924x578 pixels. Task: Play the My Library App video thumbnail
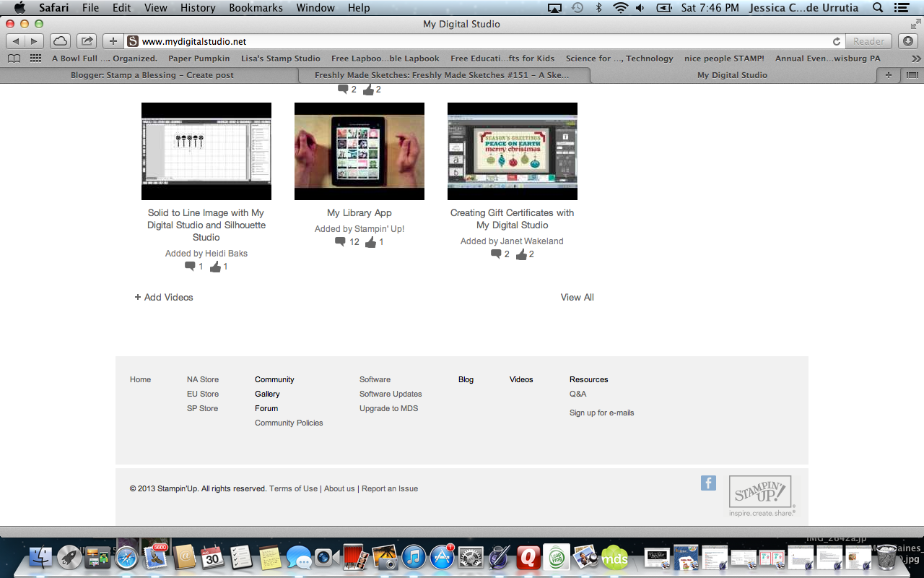coord(359,151)
